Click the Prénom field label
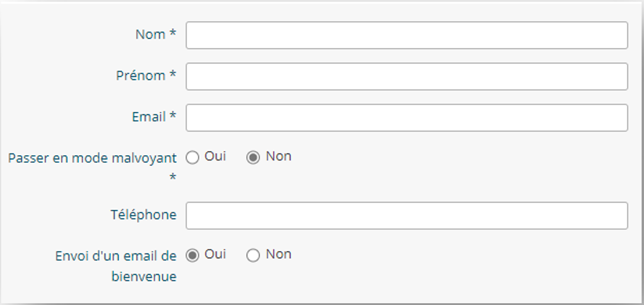 coord(141,76)
